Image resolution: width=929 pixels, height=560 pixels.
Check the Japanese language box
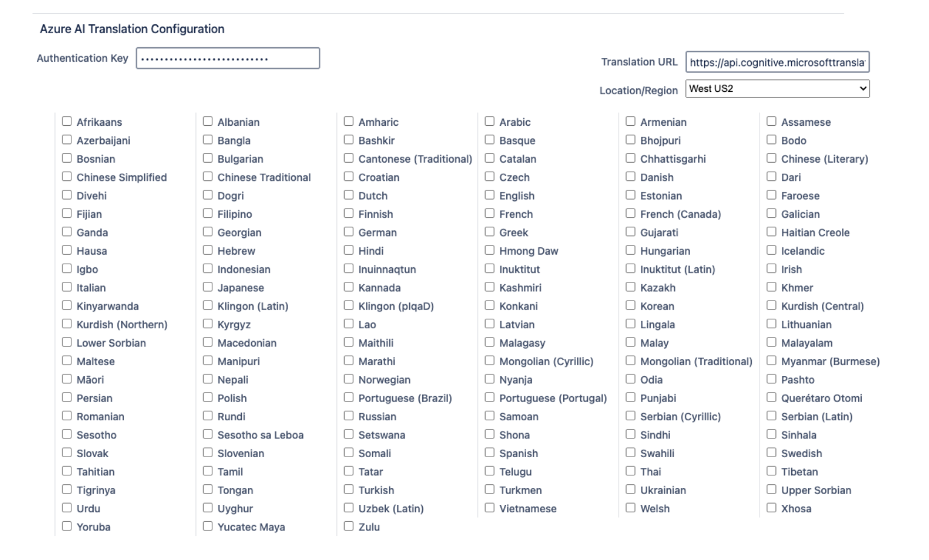208,287
